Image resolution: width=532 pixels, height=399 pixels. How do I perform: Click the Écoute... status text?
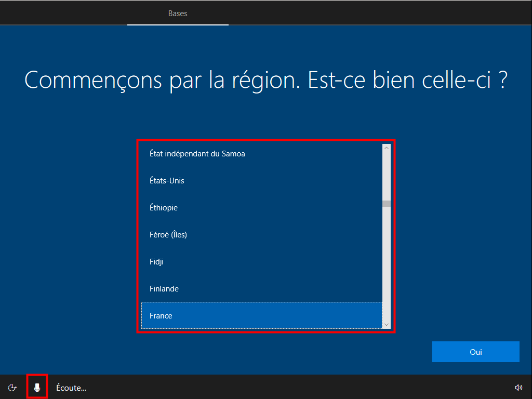(71, 388)
